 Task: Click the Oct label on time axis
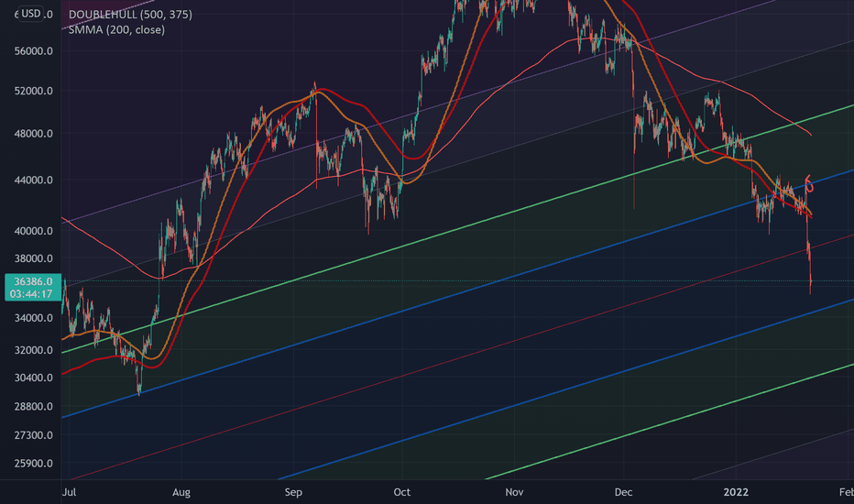click(402, 493)
